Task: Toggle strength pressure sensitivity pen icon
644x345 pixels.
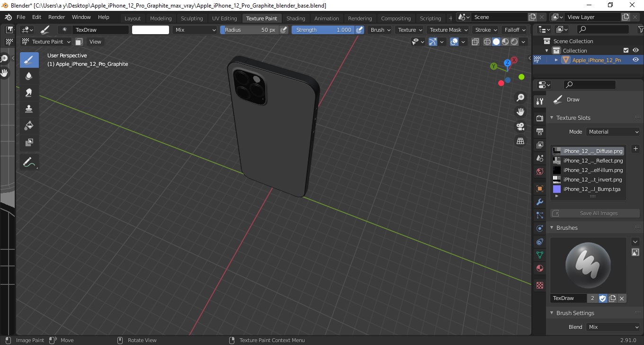Action: tap(359, 30)
